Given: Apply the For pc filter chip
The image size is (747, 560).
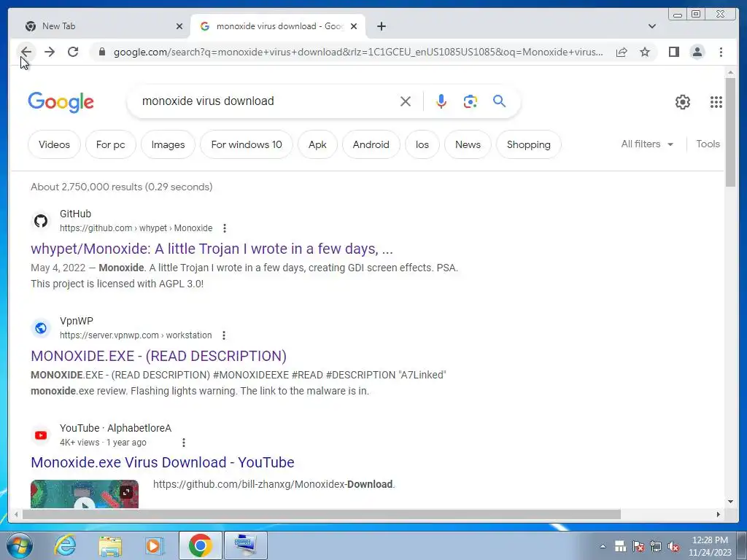Looking at the screenshot, I should pyautogui.click(x=111, y=144).
